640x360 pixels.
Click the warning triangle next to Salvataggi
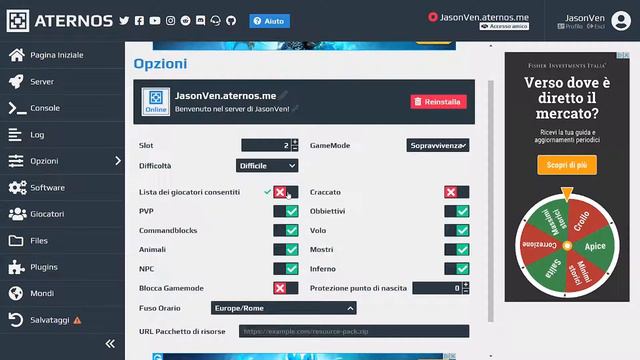click(x=77, y=320)
